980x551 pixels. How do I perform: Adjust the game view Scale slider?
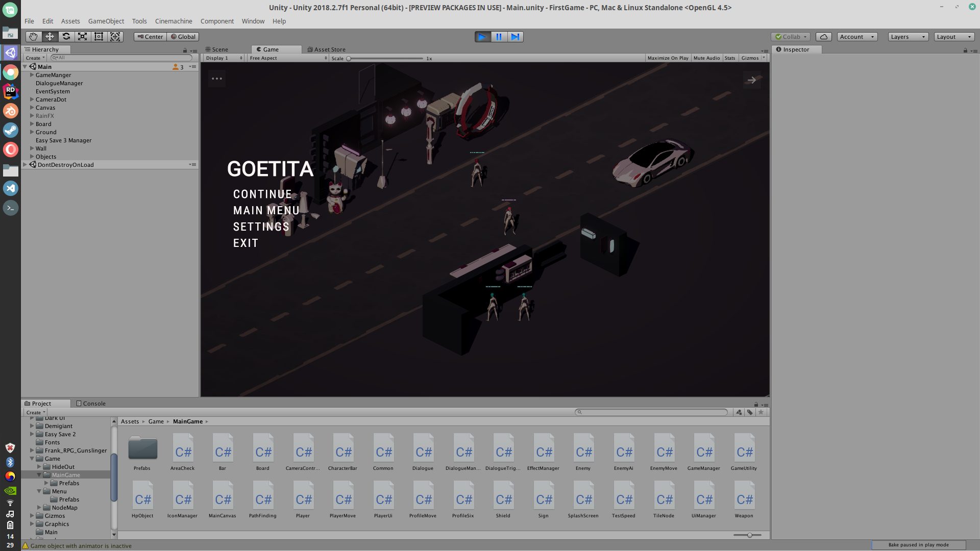tap(386, 59)
